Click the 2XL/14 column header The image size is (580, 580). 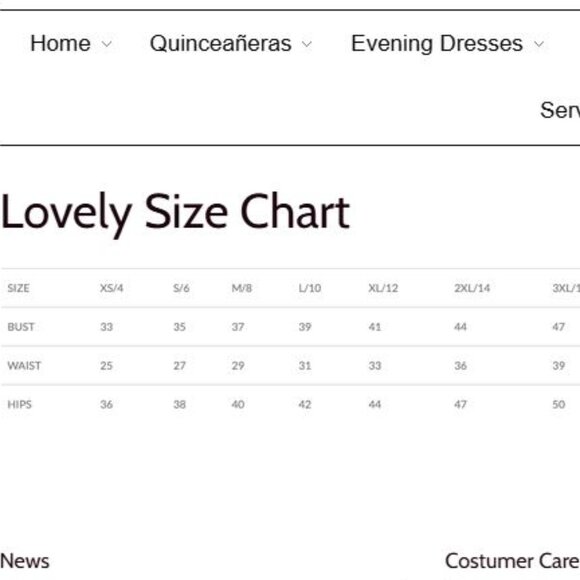point(472,288)
